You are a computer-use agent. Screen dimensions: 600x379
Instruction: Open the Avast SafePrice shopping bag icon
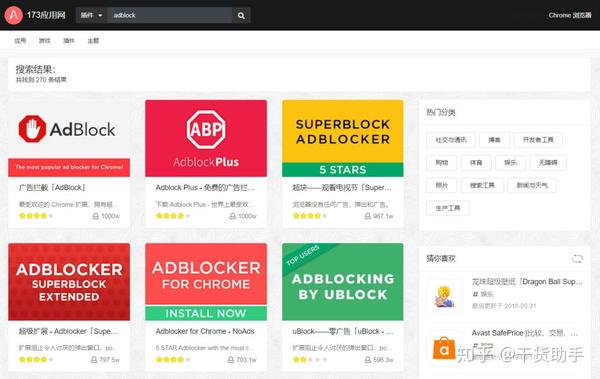point(444,348)
